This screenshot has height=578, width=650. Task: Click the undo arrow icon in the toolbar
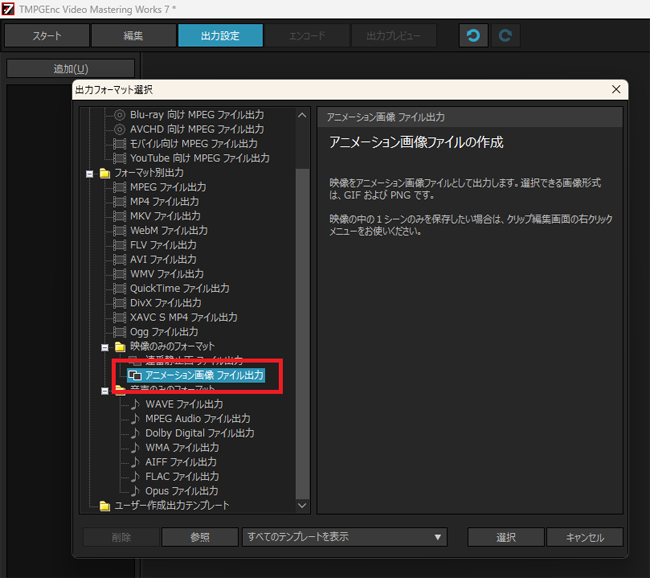click(473, 36)
